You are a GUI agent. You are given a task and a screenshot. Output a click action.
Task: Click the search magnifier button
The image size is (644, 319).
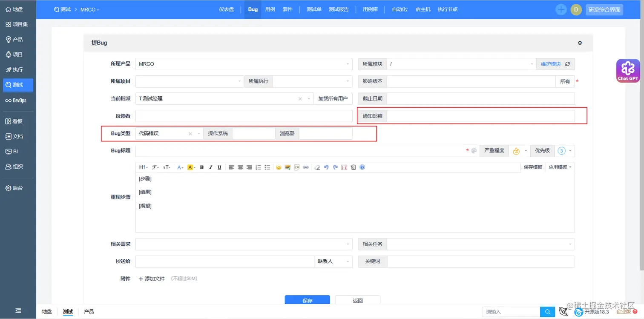tap(547, 312)
